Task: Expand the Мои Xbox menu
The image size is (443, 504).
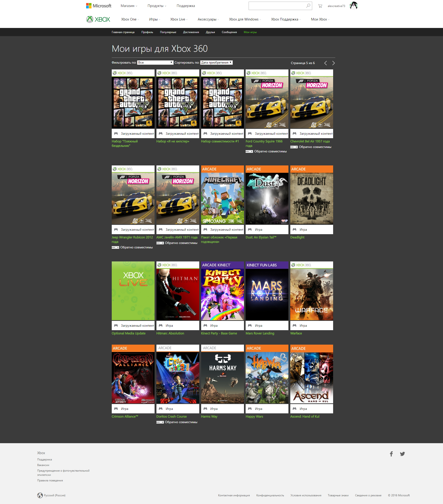Action: [320, 19]
